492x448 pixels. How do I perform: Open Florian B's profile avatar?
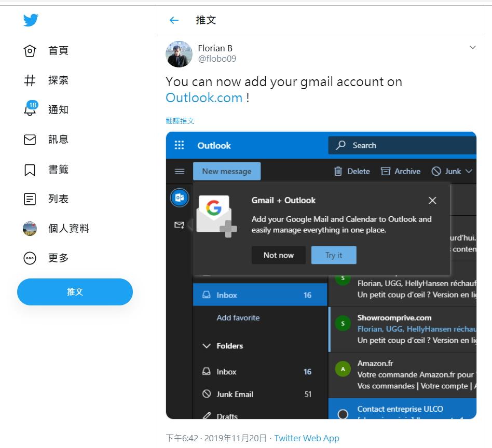(179, 54)
